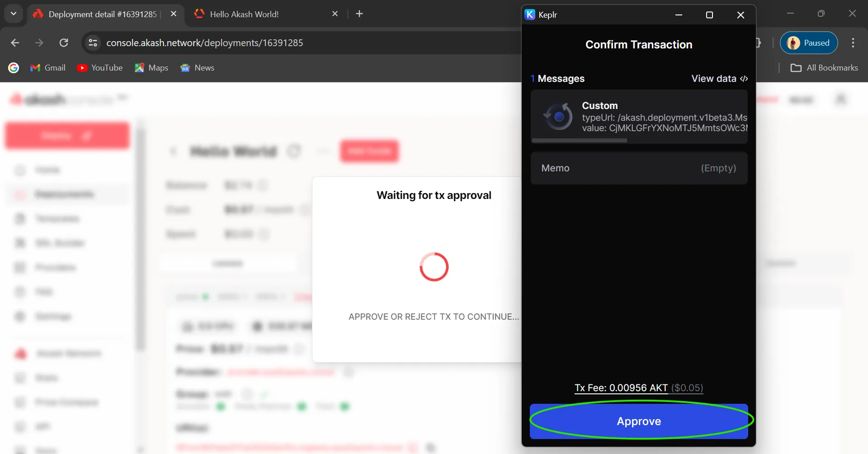This screenshot has width=868, height=454.
Task: Expand the tab search dropdown
Action: tap(14, 14)
